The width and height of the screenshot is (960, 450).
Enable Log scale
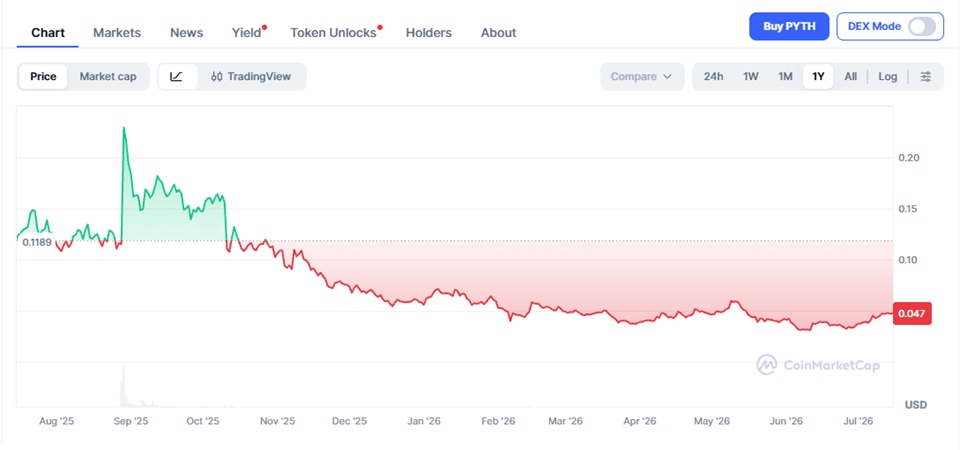pyautogui.click(x=888, y=77)
